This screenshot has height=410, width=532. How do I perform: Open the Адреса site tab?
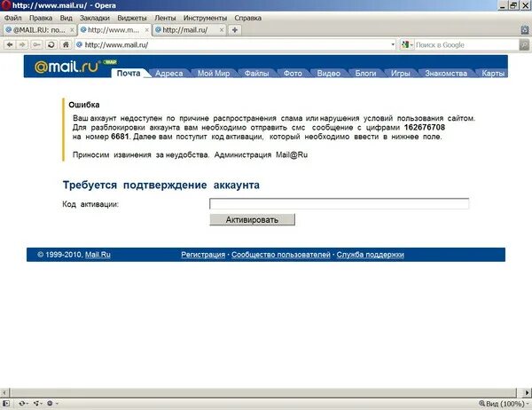[169, 73]
